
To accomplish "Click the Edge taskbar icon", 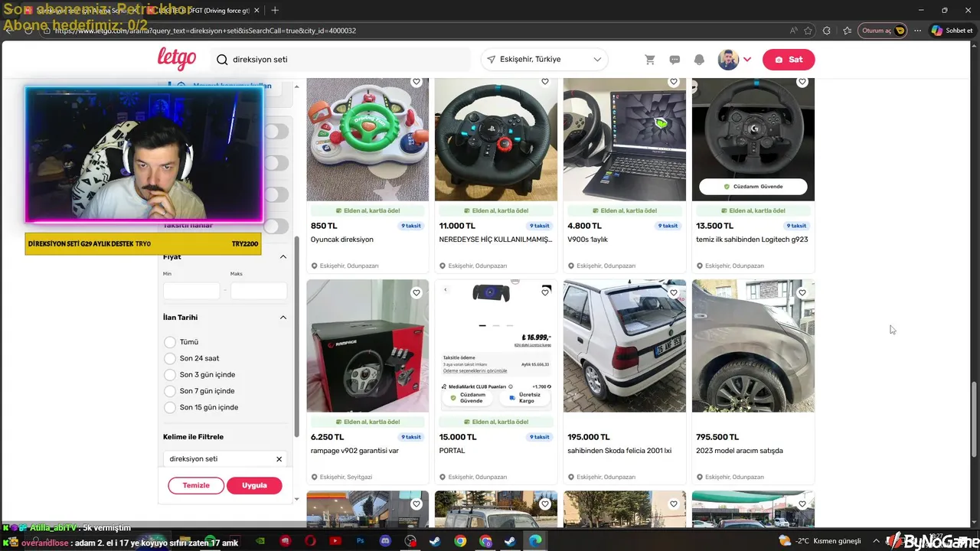I will tap(535, 541).
